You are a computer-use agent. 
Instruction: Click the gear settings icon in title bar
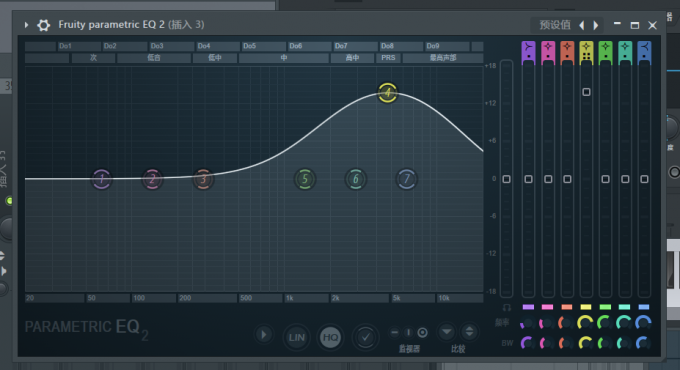tap(43, 25)
